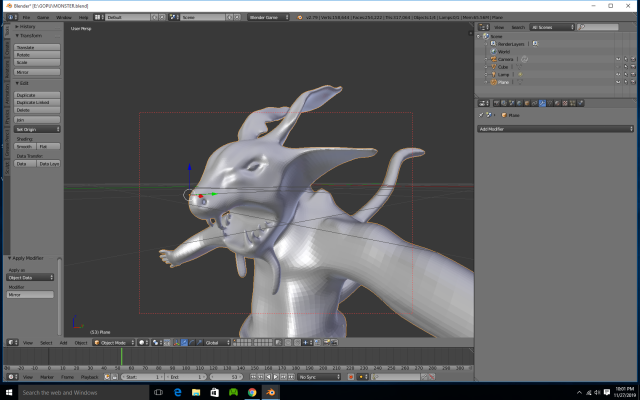Click the Camera object icon in outliner

coord(493,59)
